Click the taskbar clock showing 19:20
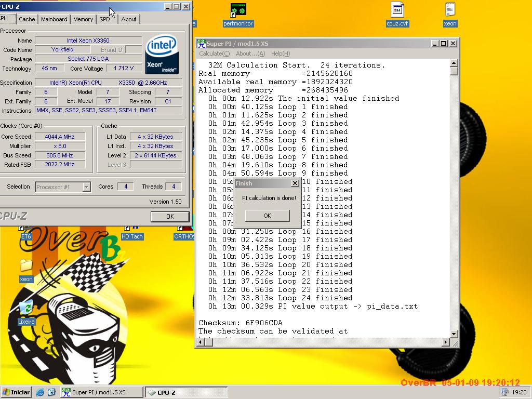This screenshot has width=532, height=399. pos(519,392)
